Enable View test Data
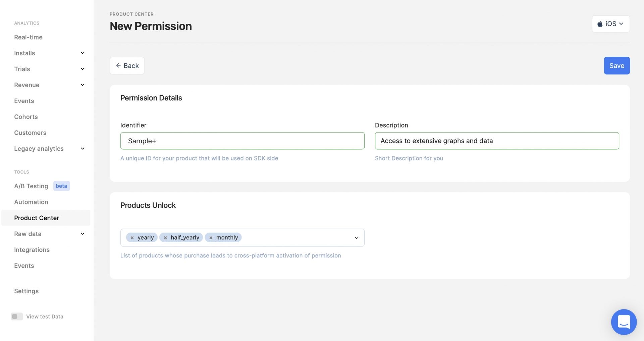This screenshot has height=341, width=644. click(x=17, y=316)
